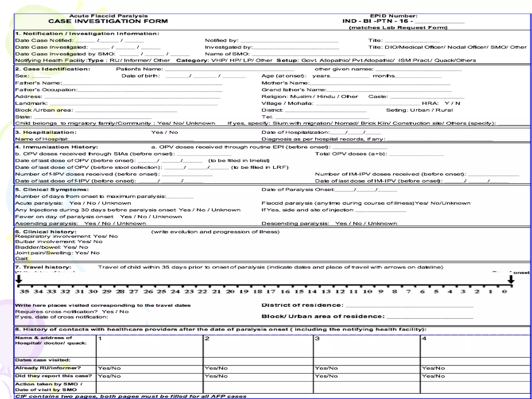Click Yes/No under column 4 Did they report
The width and height of the screenshot is (532, 399).
click(433, 376)
